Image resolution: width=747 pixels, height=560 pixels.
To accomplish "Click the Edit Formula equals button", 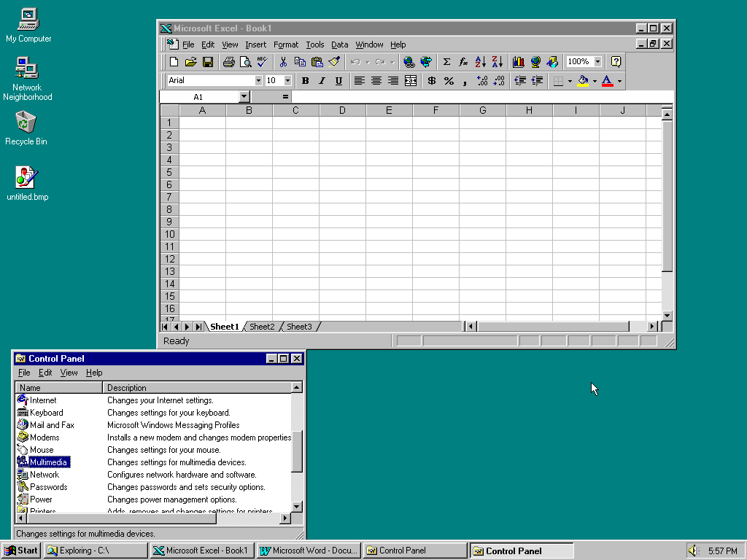I will click(x=285, y=97).
